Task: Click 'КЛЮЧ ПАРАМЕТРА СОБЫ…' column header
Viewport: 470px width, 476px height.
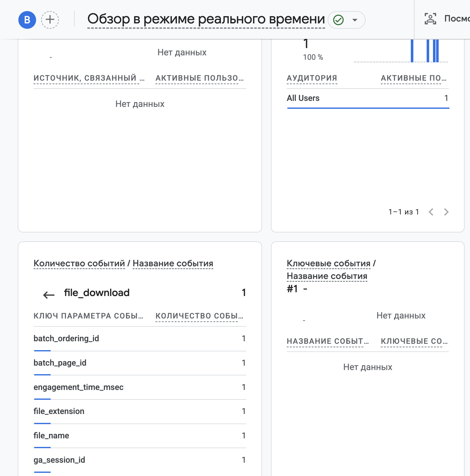Action: (x=89, y=316)
